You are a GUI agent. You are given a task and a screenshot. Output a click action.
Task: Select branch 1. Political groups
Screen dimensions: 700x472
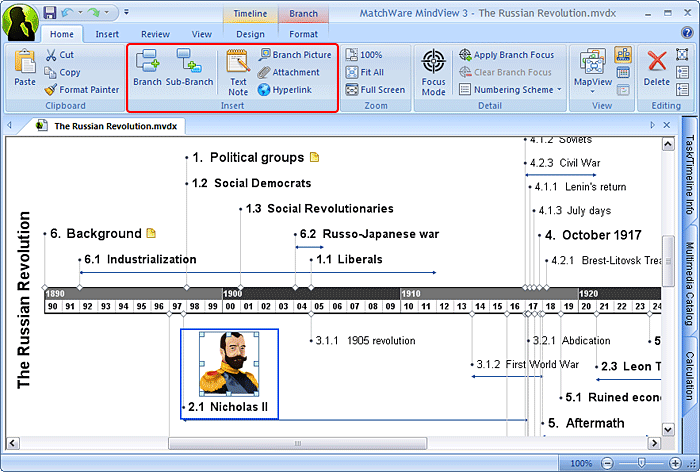[249, 157]
